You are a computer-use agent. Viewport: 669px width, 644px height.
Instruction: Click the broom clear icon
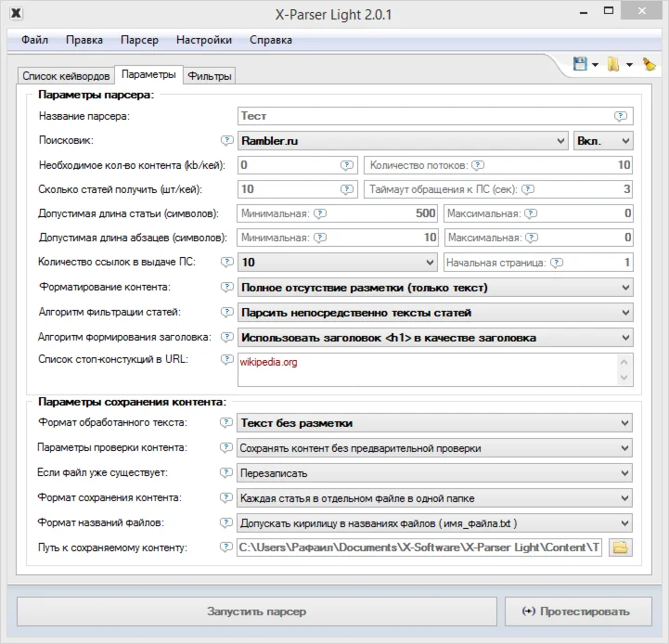click(x=650, y=64)
